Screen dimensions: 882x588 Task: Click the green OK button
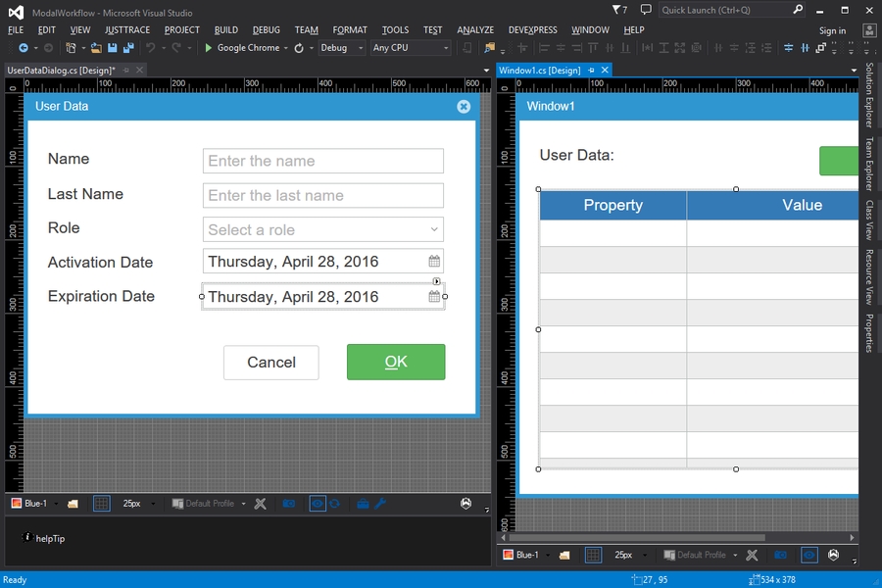396,362
